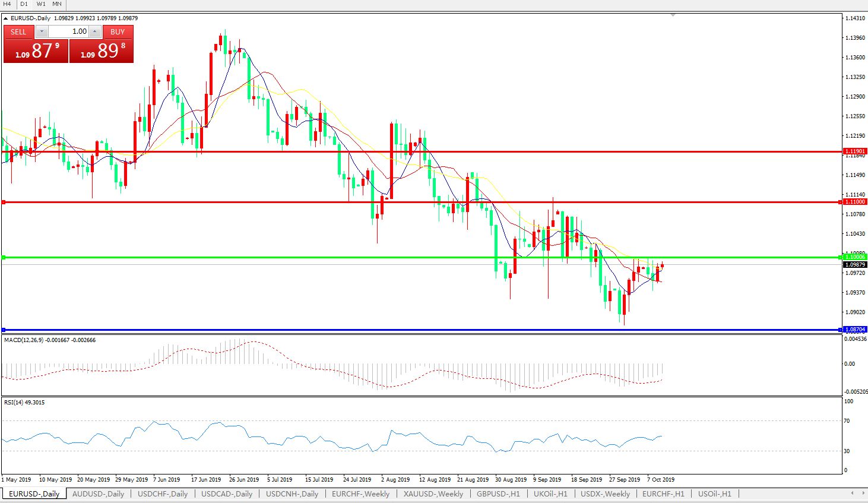
Task: Decrease trade volume with down arrow
Action: coord(42,31)
